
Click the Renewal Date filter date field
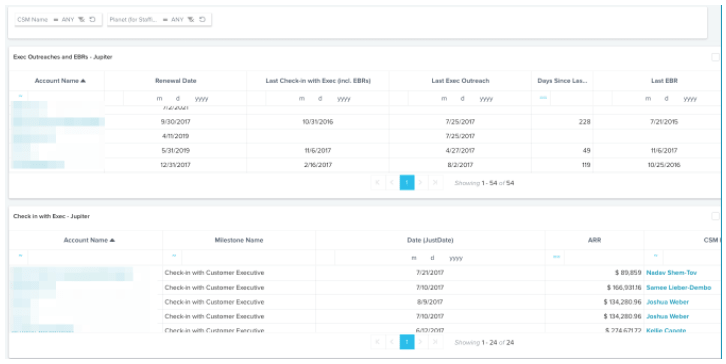click(x=185, y=98)
